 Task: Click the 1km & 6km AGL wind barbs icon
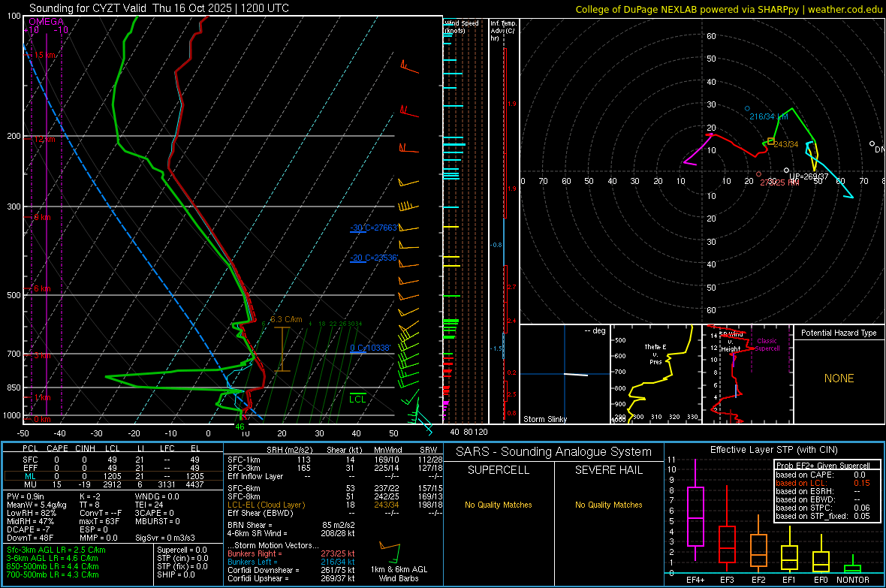tap(390, 553)
